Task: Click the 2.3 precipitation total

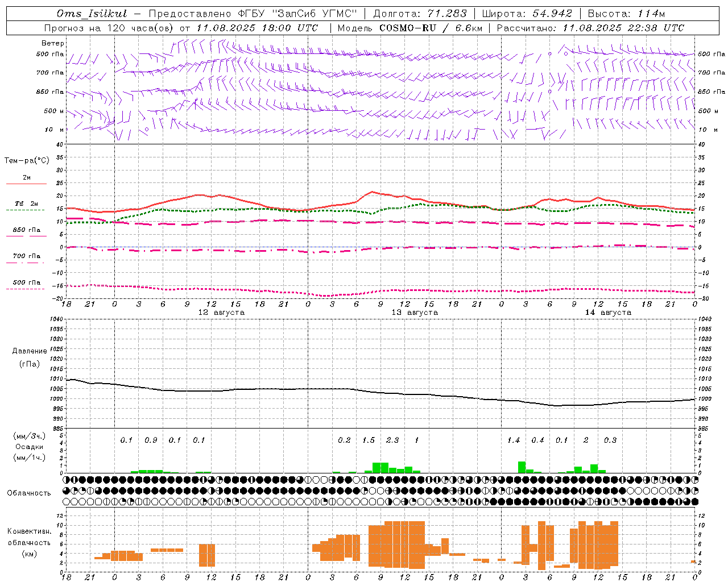Action: 392,440
